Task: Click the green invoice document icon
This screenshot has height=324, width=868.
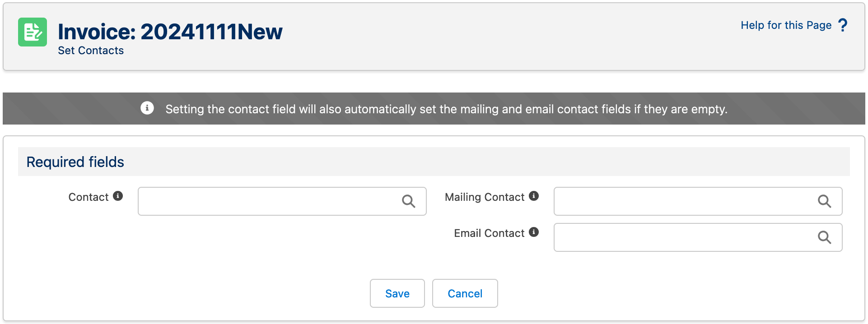Action: click(32, 32)
